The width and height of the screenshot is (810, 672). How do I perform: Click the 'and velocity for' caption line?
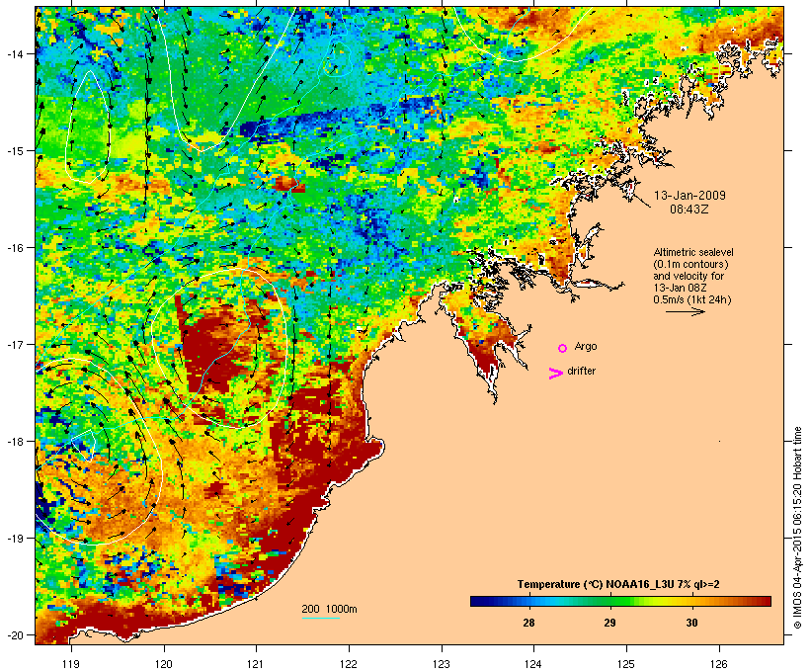688,276
